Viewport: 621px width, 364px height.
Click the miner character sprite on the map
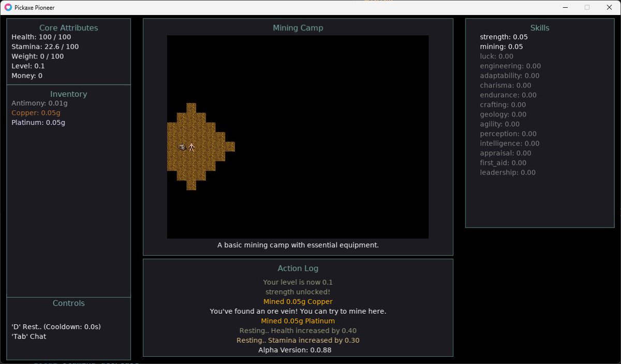pyautogui.click(x=191, y=147)
